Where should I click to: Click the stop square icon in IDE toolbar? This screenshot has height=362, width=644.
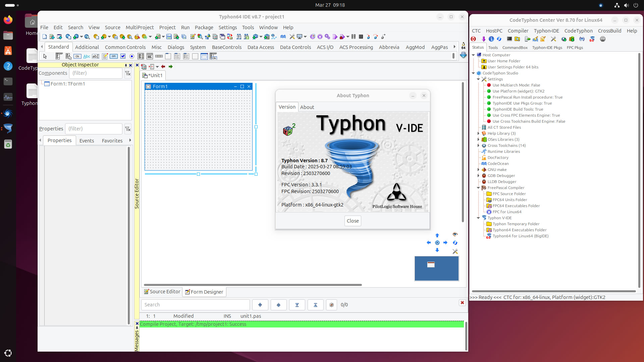tap(361, 37)
